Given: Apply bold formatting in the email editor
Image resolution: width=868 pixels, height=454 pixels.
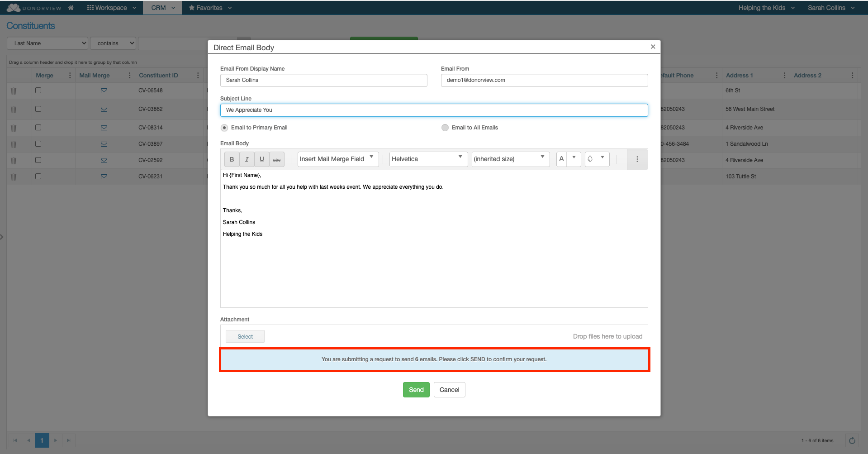Looking at the screenshot, I should tap(231, 159).
